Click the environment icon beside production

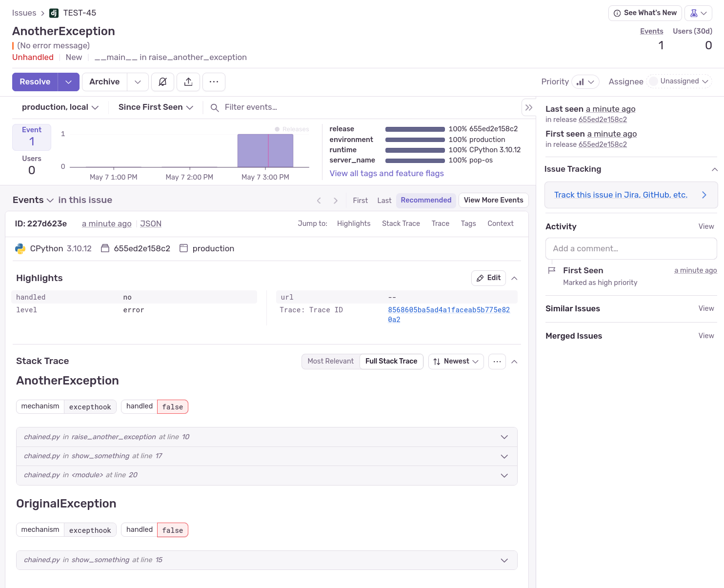pos(183,248)
